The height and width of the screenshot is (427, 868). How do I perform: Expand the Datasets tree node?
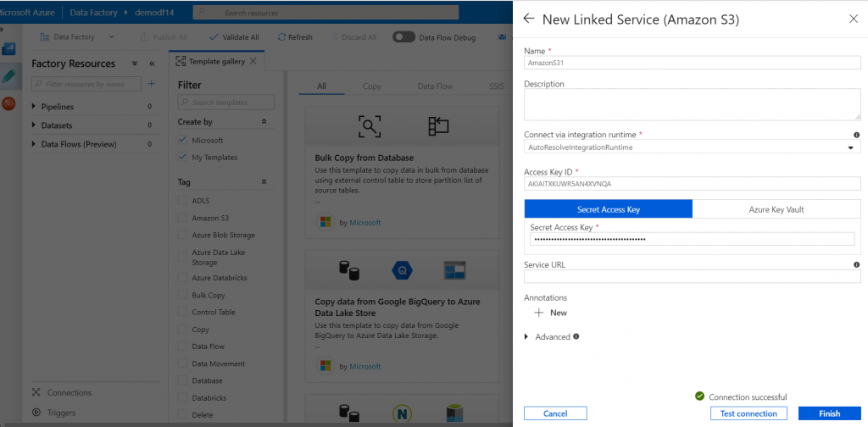point(34,125)
